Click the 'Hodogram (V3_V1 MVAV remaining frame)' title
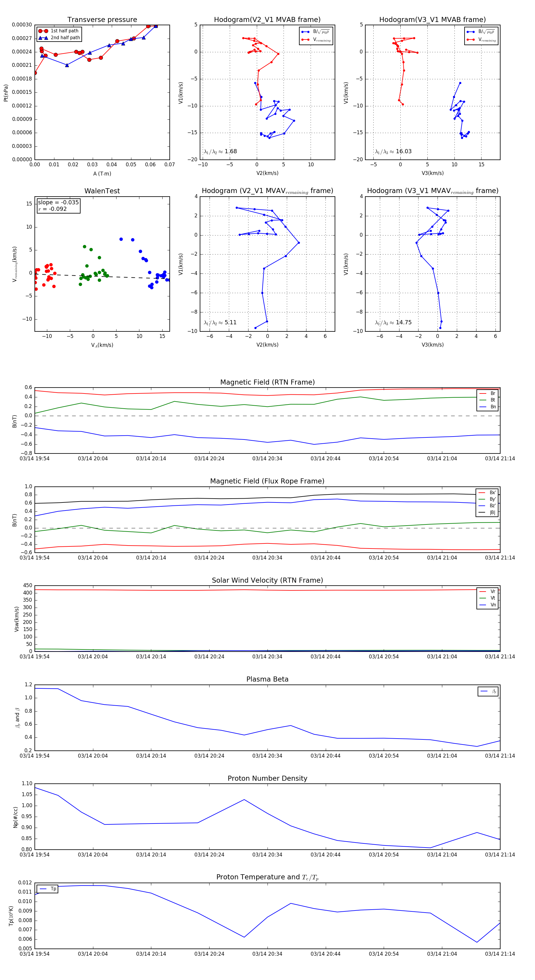This screenshot has height=980, width=535. click(432, 191)
